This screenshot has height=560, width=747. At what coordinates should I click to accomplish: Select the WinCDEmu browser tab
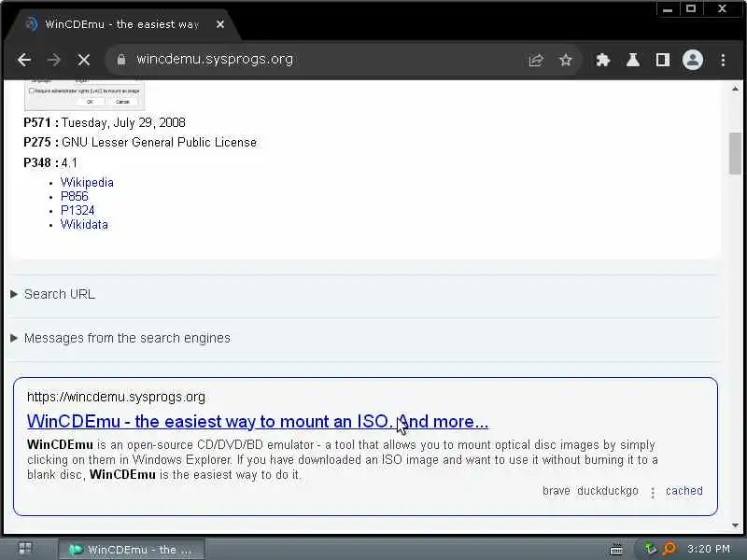121,24
